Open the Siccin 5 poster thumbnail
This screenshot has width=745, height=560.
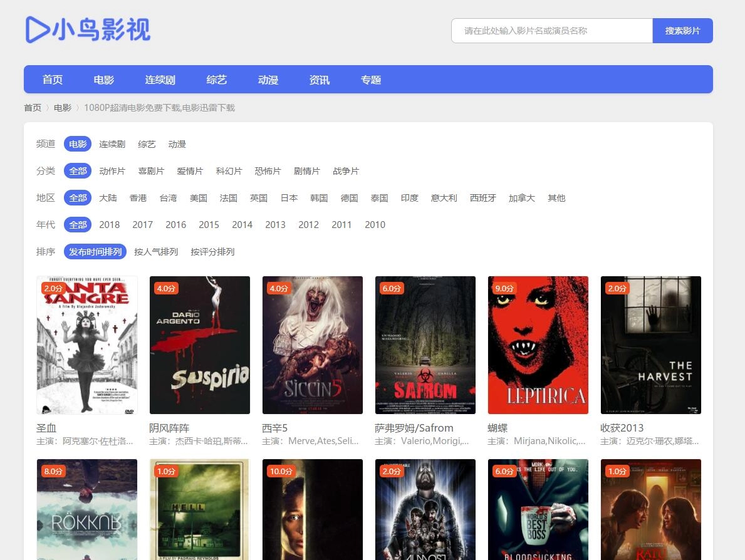pyautogui.click(x=313, y=345)
